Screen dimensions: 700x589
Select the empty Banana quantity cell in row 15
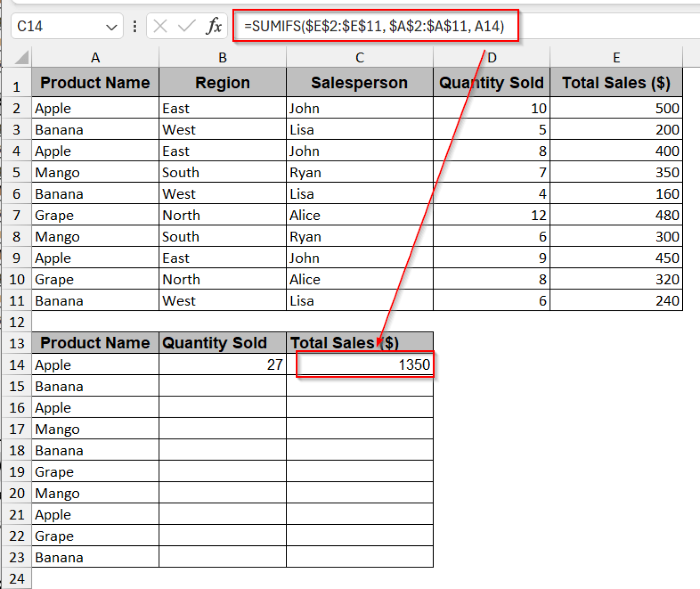click(222, 386)
